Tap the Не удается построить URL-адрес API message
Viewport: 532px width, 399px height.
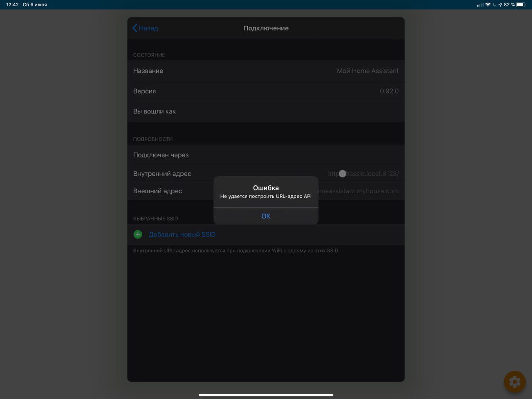(x=266, y=196)
